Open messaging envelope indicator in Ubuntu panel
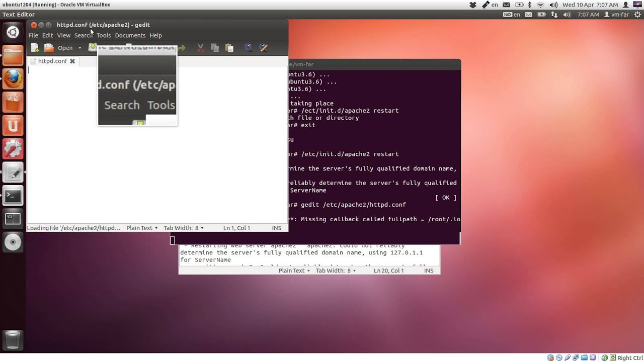The height and width of the screenshot is (362, 644). click(529, 15)
